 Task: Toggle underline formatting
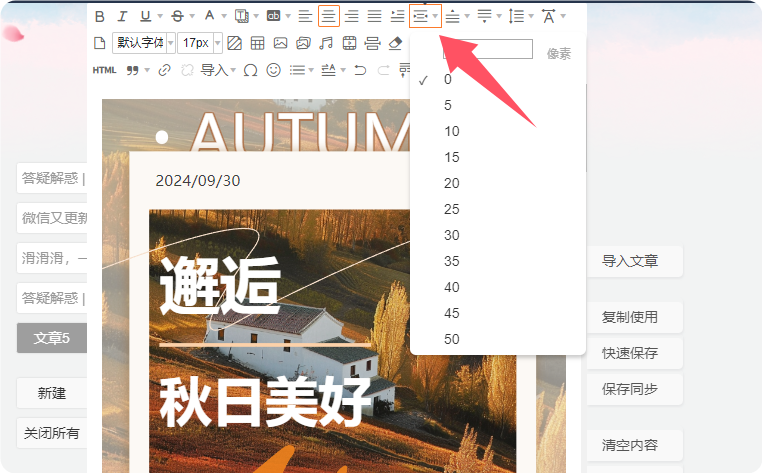(145, 17)
